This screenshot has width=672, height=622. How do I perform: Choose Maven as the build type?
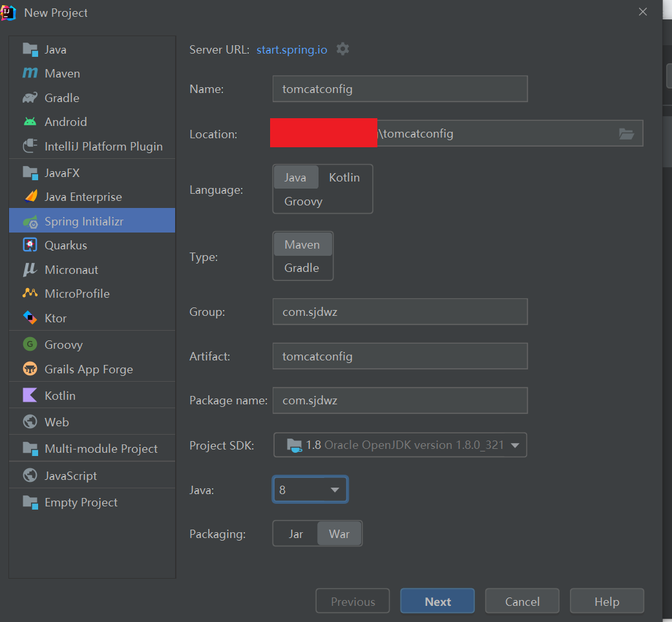pos(302,245)
